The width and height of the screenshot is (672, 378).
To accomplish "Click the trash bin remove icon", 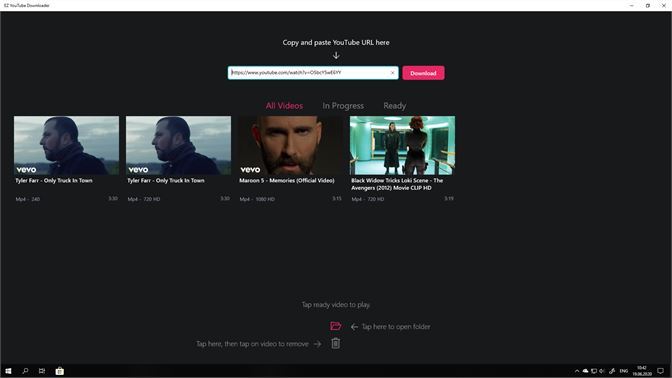I will tap(336, 343).
